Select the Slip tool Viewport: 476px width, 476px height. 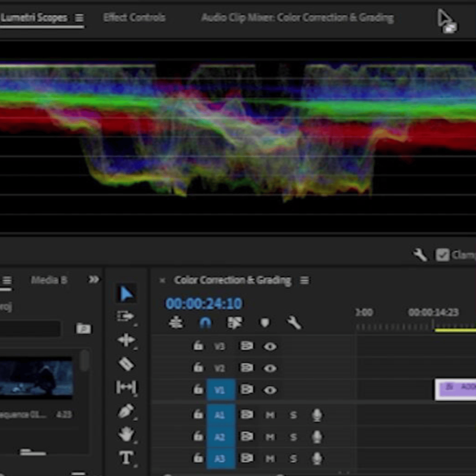[x=126, y=387]
